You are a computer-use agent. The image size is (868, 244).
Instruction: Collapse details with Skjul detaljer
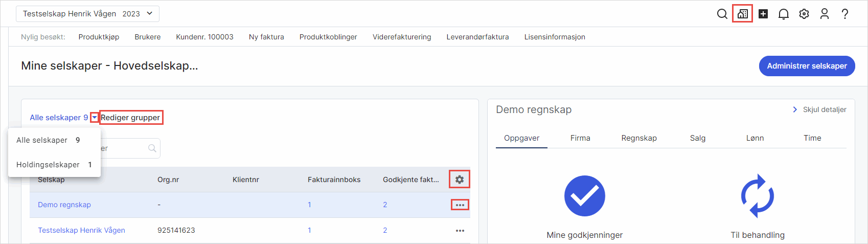[819, 109]
